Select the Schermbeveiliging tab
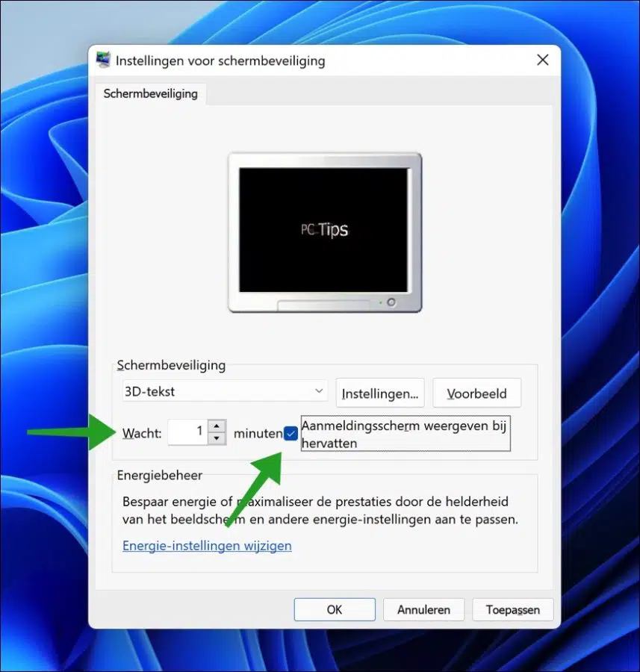This screenshot has height=672, width=640. click(150, 93)
